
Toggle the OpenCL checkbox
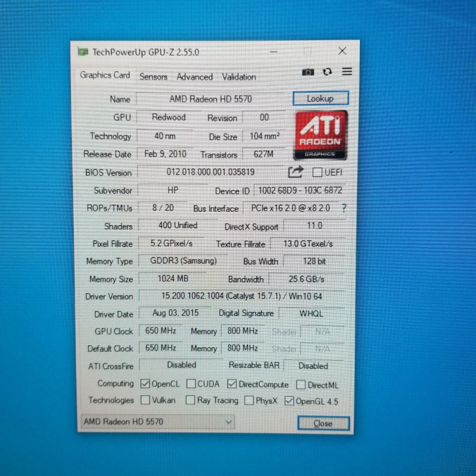(x=145, y=383)
